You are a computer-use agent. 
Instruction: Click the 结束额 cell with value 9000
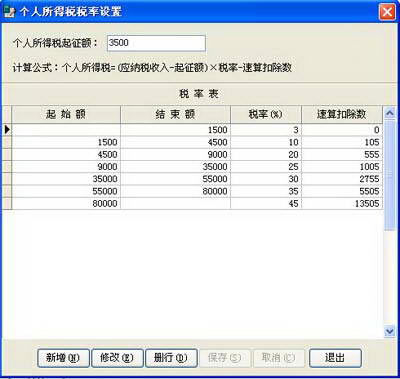coord(175,155)
